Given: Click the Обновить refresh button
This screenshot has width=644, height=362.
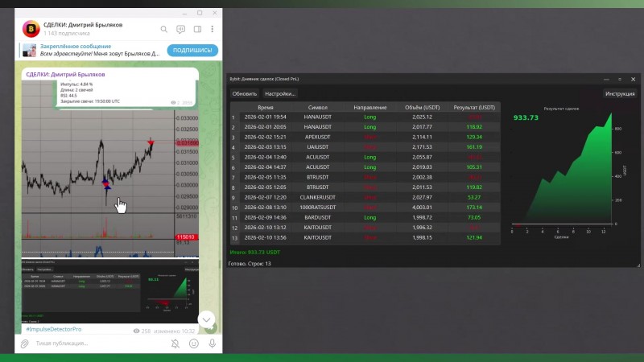Looking at the screenshot, I should (x=245, y=93).
